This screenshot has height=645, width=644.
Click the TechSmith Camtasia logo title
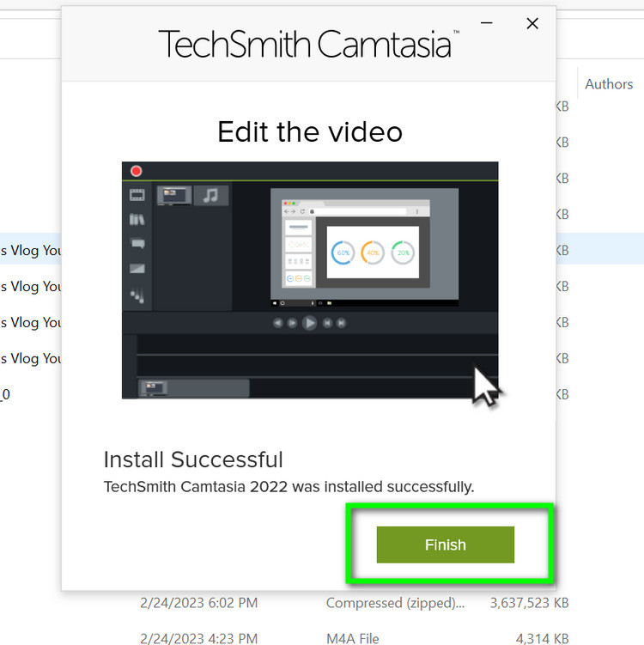point(309,44)
